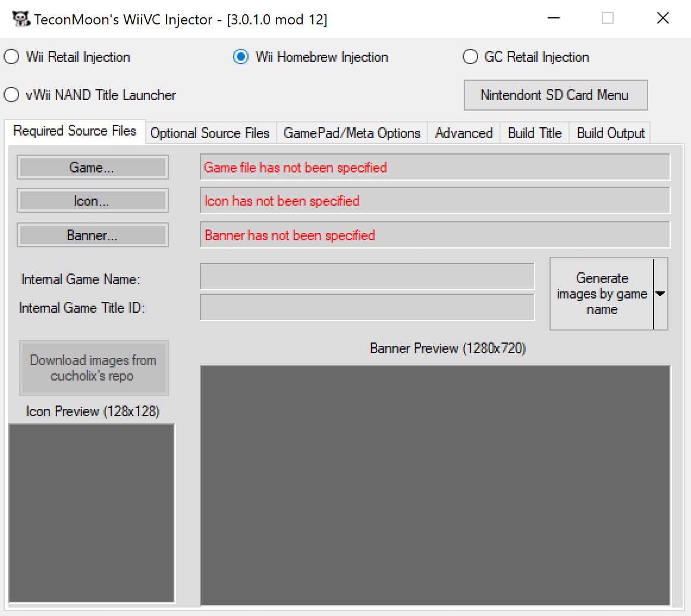Screen dimensions: 691x616
Task: Expand the Generate images dropdown arrow
Action: pos(660,294)
